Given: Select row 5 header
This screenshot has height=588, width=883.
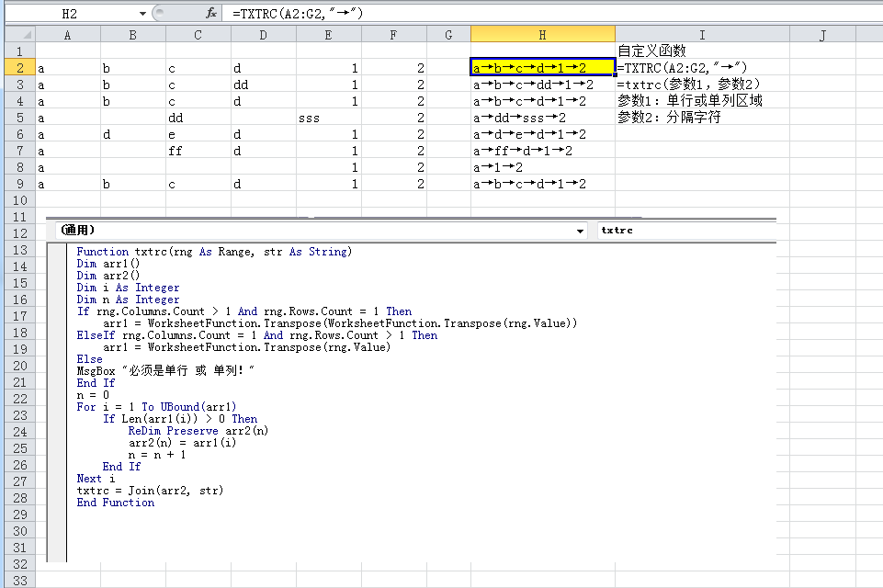Looking at the screenshot, I should pyautogui.click(x=20, y=118).
